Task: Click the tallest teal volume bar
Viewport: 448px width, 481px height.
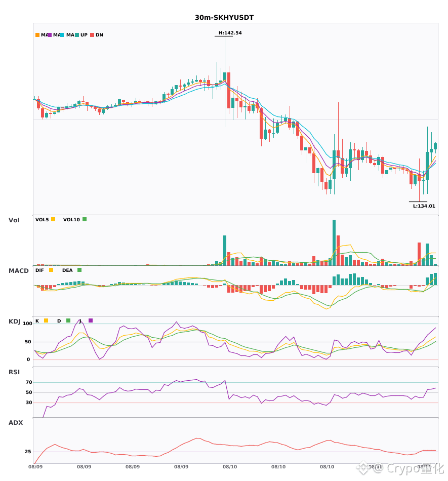Action: 334,243
